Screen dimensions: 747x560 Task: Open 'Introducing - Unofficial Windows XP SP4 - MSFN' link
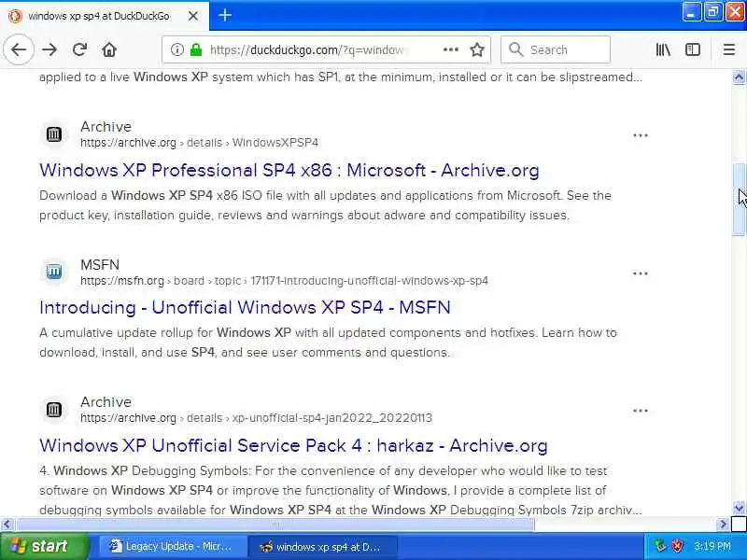click(x=245, y=308)
